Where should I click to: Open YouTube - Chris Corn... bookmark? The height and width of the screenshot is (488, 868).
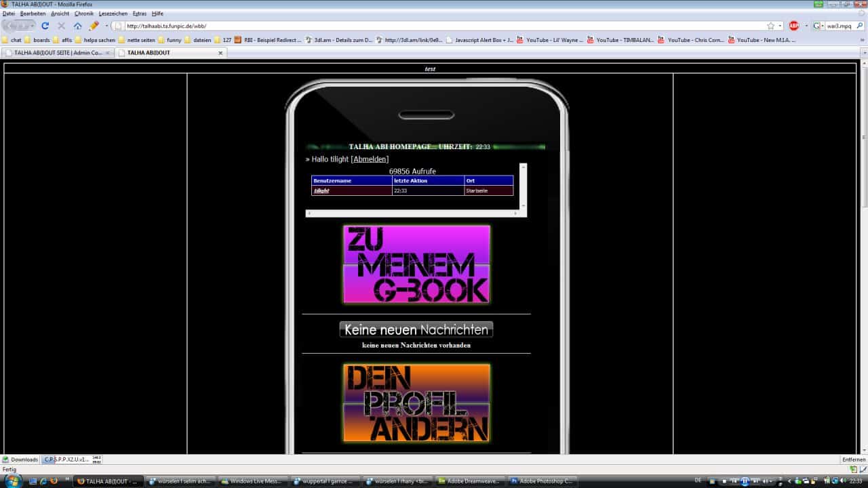coord(692,40)
